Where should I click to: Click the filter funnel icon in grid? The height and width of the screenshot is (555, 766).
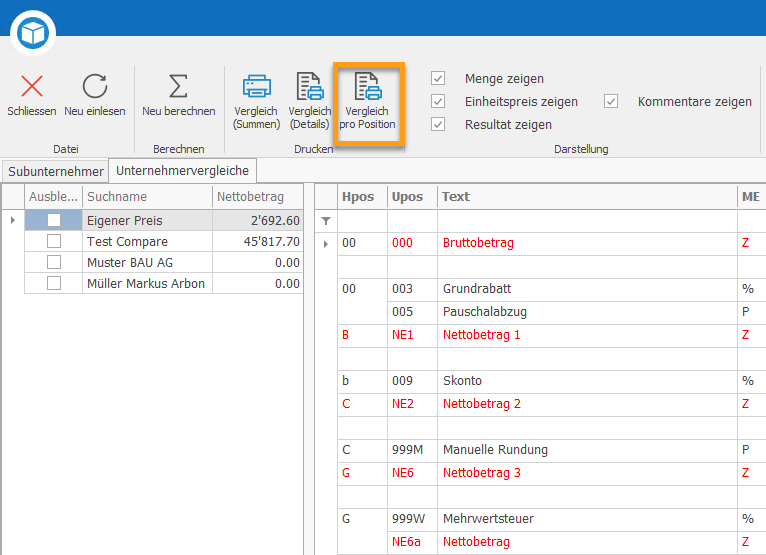coord(326,221)
